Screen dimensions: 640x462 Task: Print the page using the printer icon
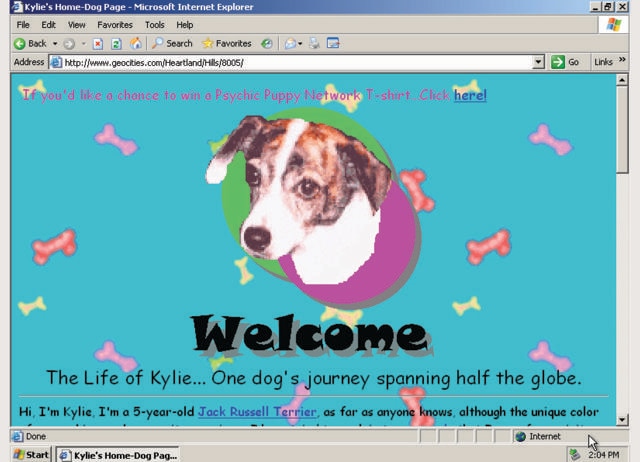(314, 43)
